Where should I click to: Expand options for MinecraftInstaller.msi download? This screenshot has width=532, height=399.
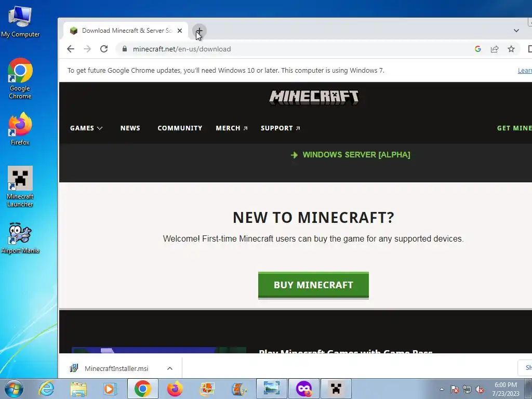170,368
